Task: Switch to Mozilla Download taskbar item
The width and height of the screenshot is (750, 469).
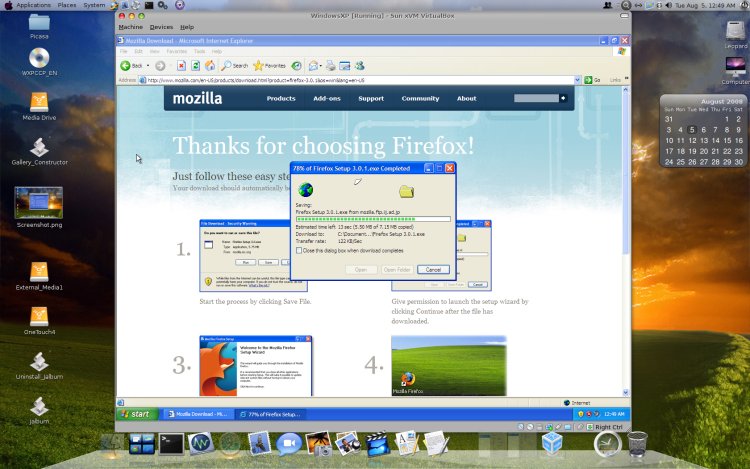Action: [198, 414]
